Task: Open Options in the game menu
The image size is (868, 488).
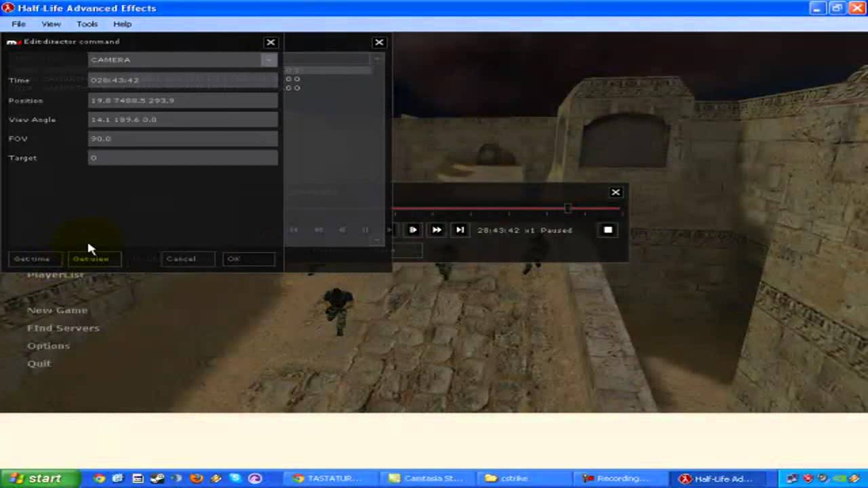Action: coord(48,346)
